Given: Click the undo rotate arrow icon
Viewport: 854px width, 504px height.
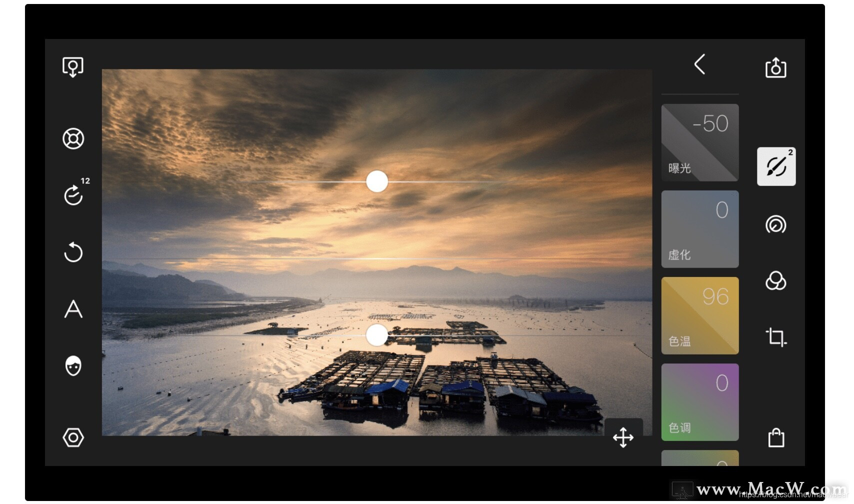Looking at the screenshot, I should coord(73,252).
